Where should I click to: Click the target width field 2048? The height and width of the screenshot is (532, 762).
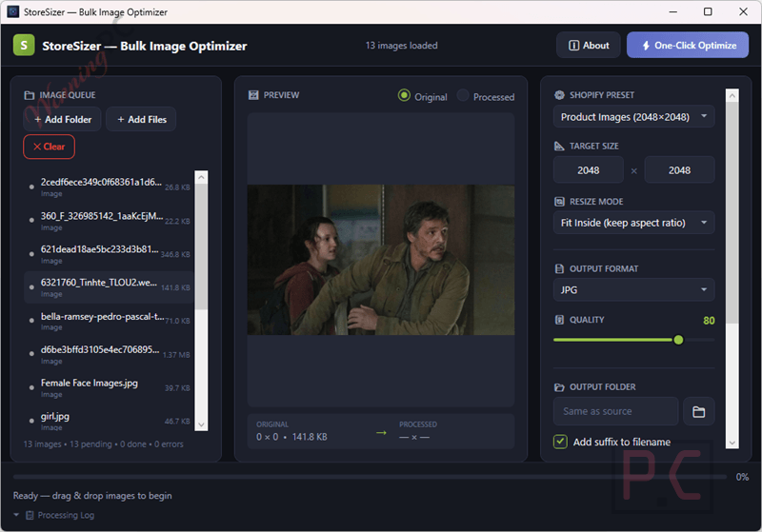[x=589, y=170]
